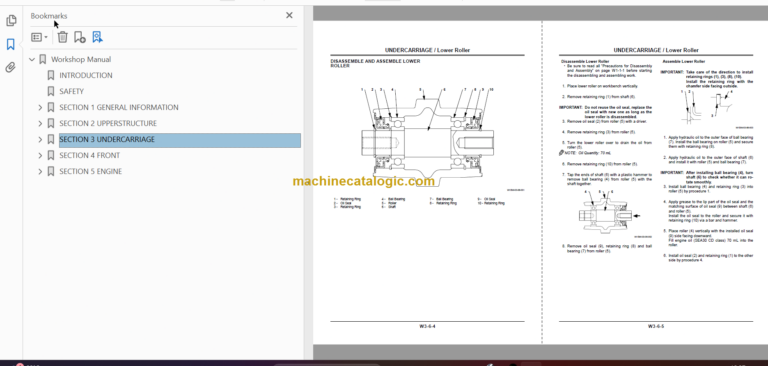Click page number W3-6-4 footer
Screen dimensions: 768x366
coord(427,326)
